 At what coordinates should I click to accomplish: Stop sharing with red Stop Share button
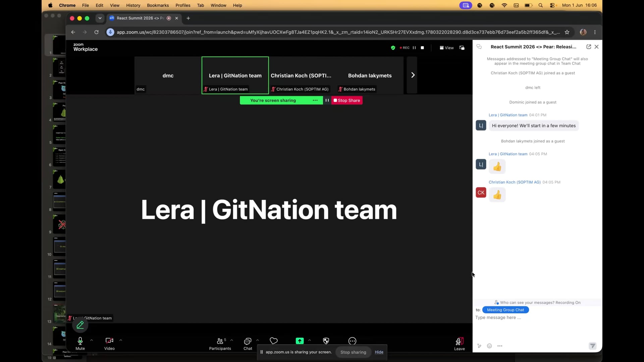347,100
